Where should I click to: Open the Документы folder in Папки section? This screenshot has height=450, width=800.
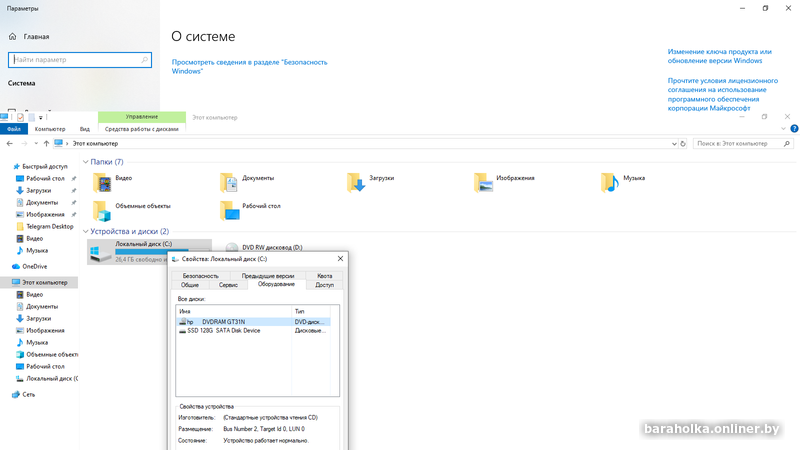click(229, 182)
